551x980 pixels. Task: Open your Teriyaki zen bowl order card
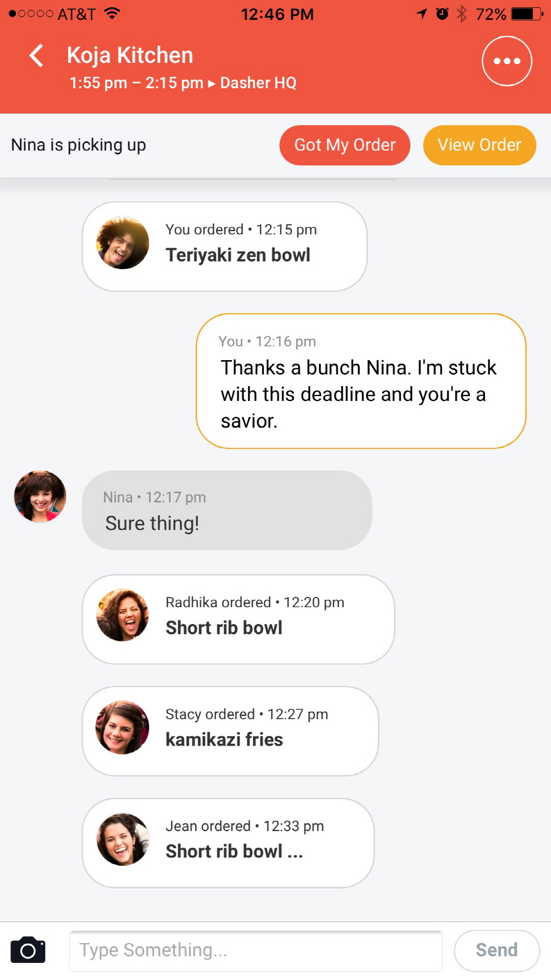coord(224,247)
